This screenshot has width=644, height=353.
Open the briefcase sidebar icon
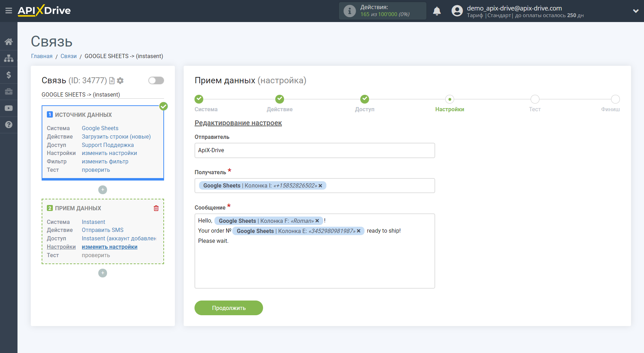pos(9,91)
